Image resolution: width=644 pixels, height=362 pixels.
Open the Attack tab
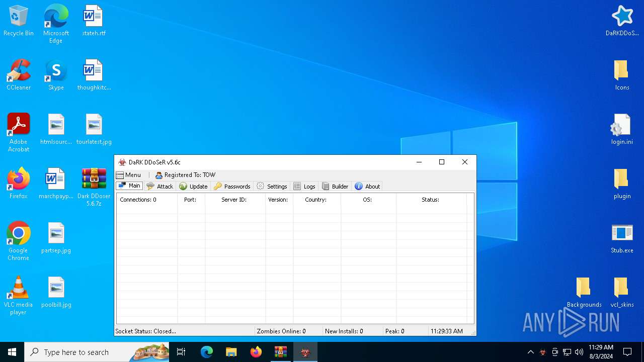pos(159,186)
